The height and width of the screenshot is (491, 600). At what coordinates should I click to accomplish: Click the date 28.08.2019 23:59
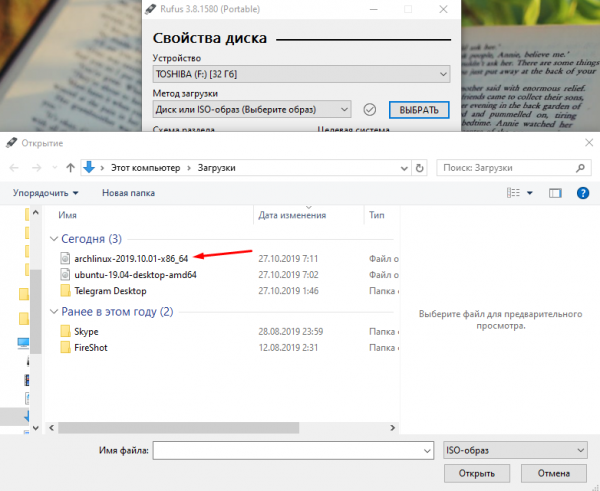[291, 331]
